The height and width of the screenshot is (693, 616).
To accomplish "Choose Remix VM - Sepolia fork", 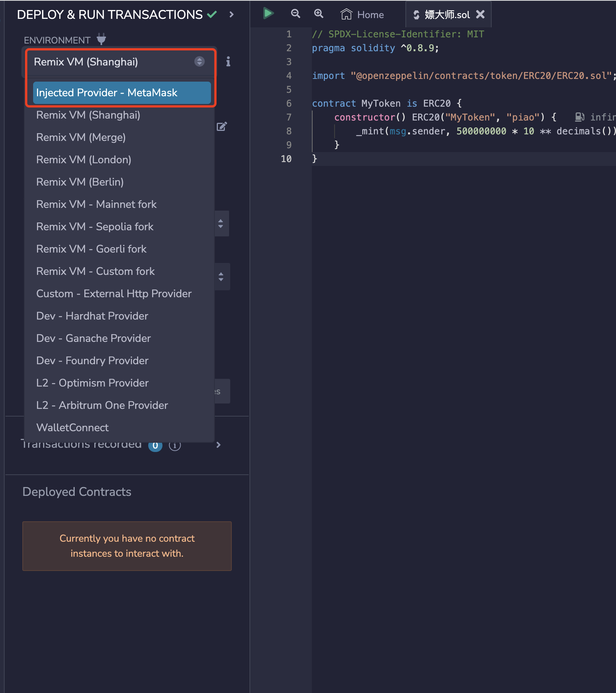I will coord(95,227).
